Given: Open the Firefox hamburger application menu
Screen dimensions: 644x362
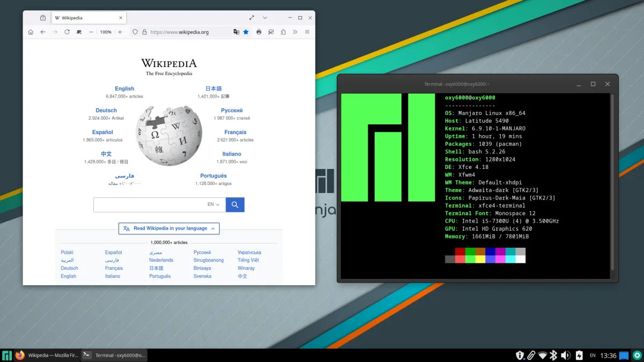Looking at the screenshot, I should click(x=307, y=32).
